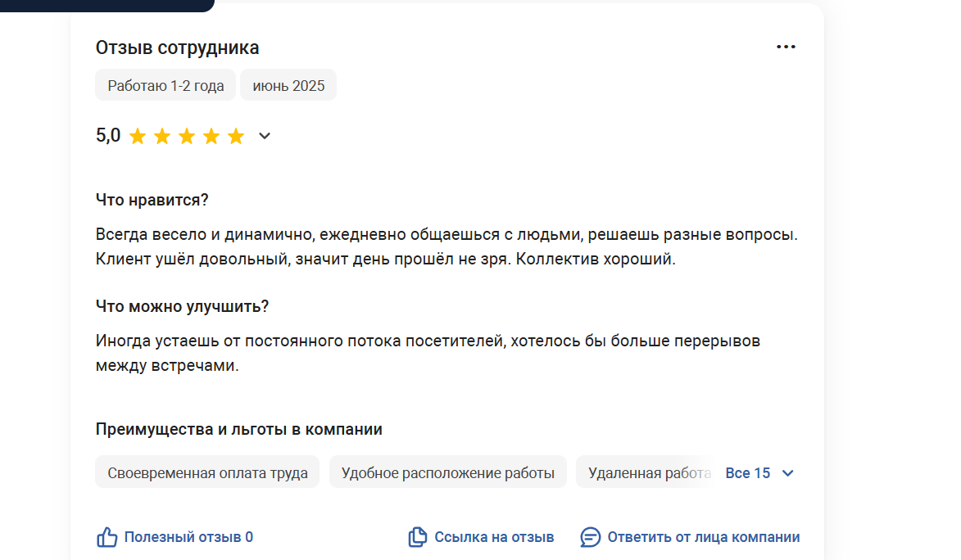Click the 'Удобное расположение работы' chip
961x560 pixels.
coord(447,473)
